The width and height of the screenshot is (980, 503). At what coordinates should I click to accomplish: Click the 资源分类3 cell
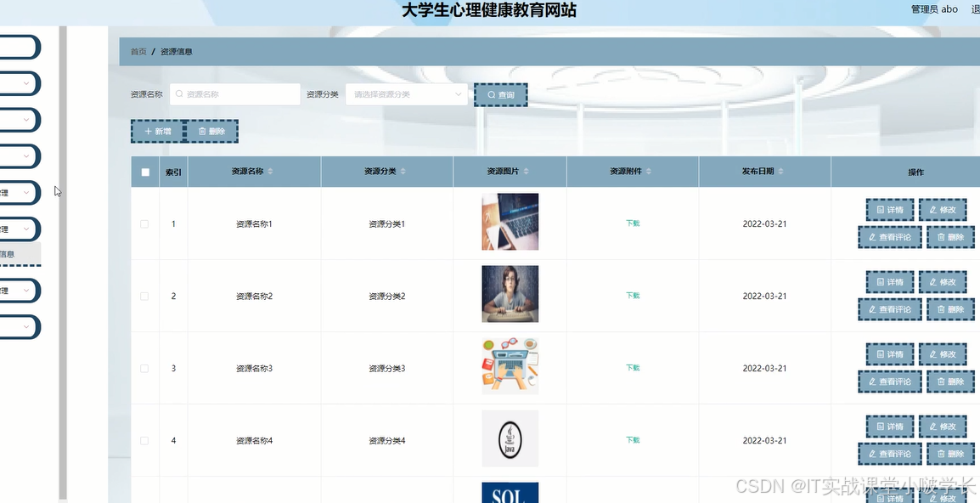tap(387, 369)
